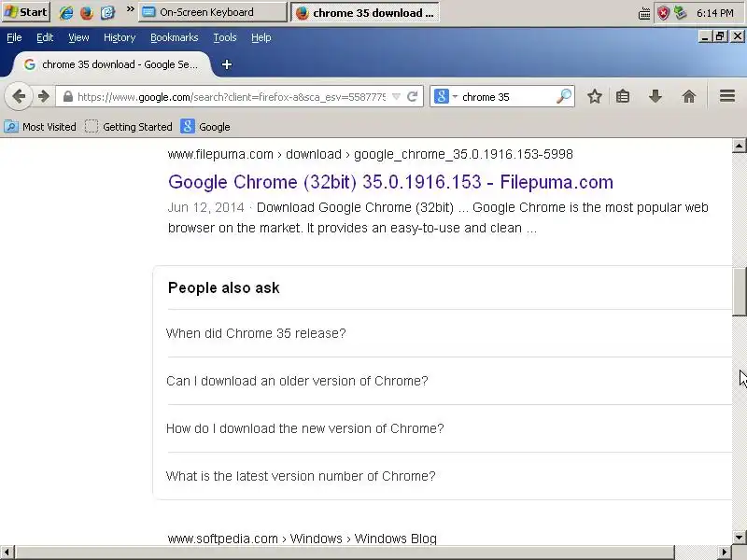This screenshot has height=560, width=747.
Task: Open the File menu
Action: coord(14,37)
